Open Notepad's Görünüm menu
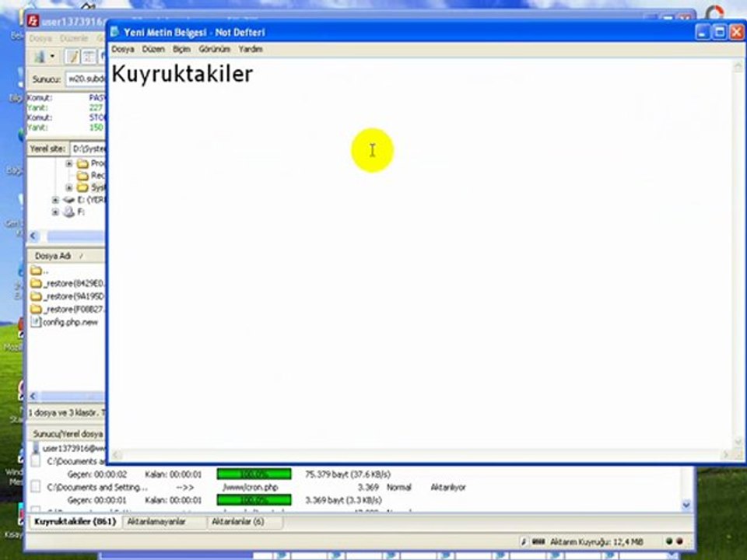 [x=215, y=49]
